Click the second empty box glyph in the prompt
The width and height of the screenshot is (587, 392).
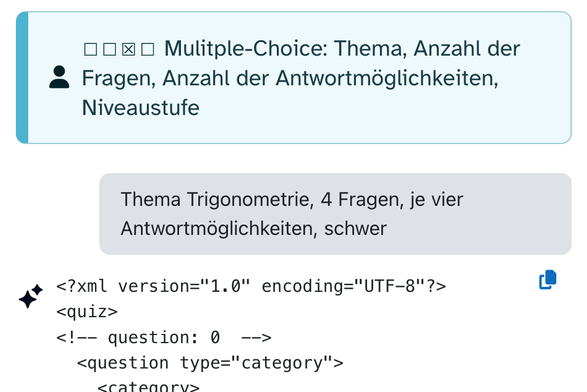pos(109,49)
